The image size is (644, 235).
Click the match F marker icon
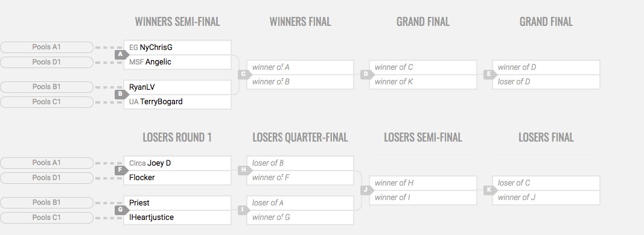coord(121,170)
